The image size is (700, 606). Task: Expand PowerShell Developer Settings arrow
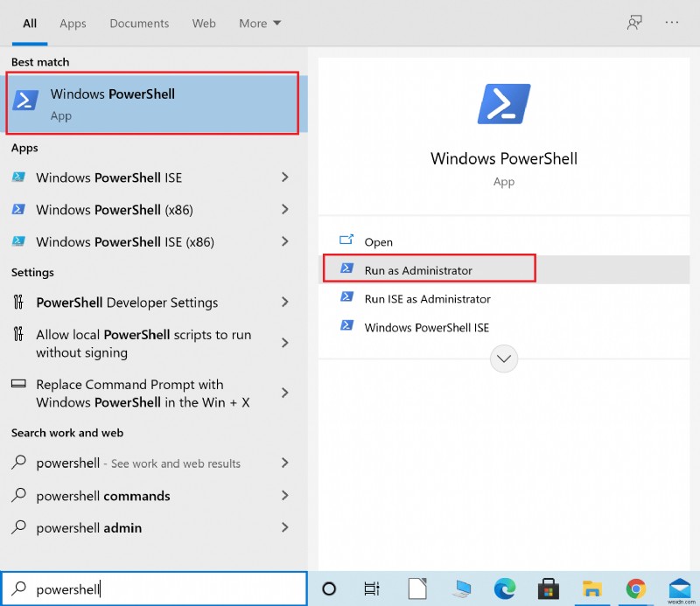point(285,302)
